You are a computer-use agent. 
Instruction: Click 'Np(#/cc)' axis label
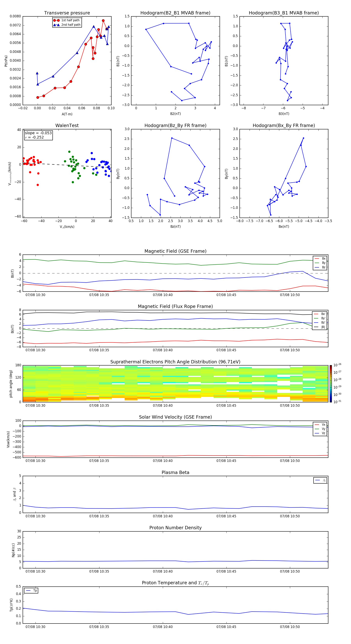pyautogui.click(x=13, y=550)
